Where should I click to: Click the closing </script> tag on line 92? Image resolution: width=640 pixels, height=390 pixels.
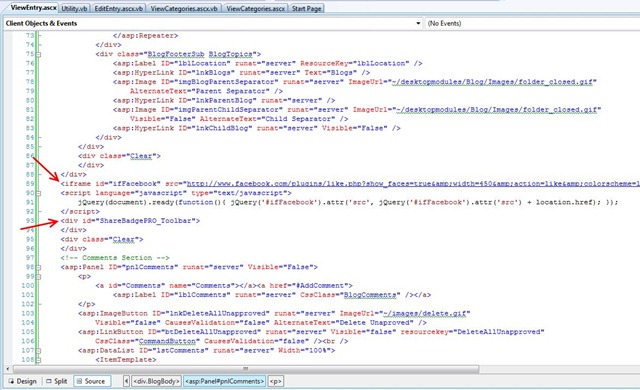[80, 211]
